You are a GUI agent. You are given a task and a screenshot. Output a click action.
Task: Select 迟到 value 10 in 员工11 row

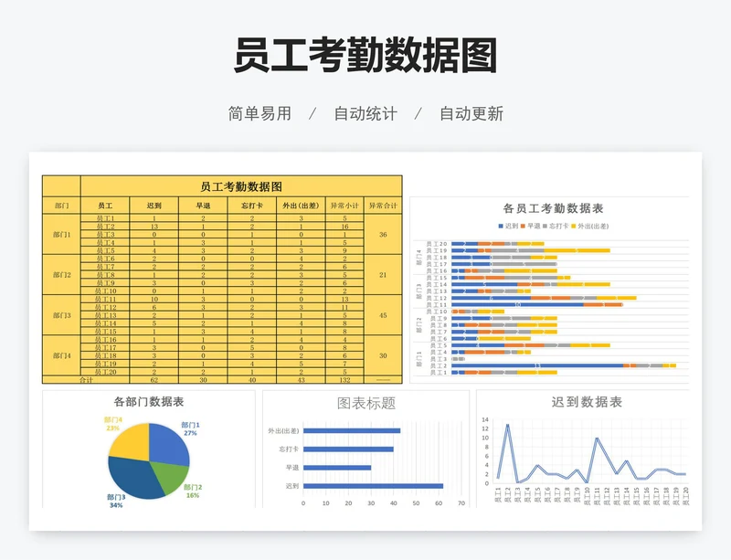tap(154, 300)
